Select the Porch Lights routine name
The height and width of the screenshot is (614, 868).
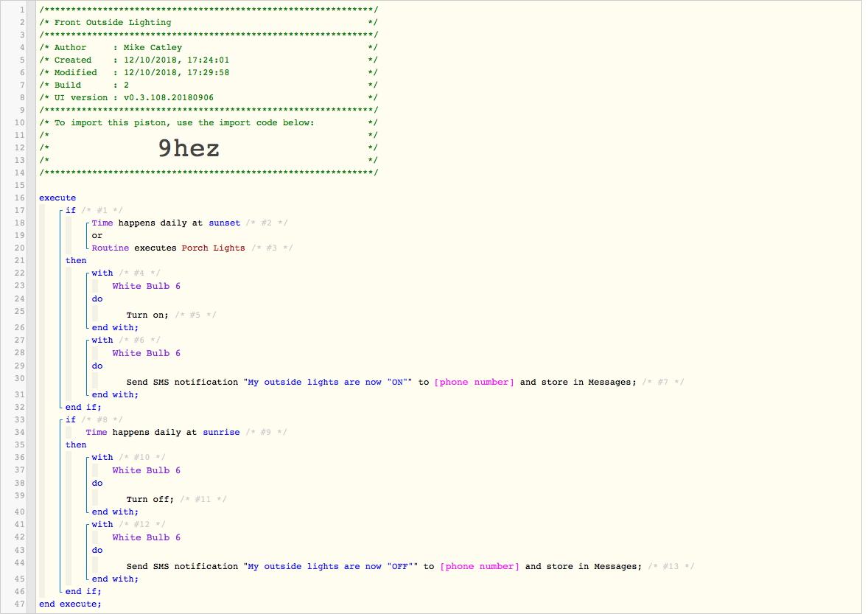(213, 248)
